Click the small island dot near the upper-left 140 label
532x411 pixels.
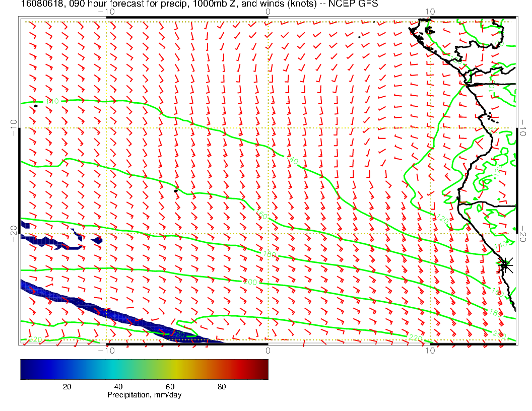tap(35, 106)
